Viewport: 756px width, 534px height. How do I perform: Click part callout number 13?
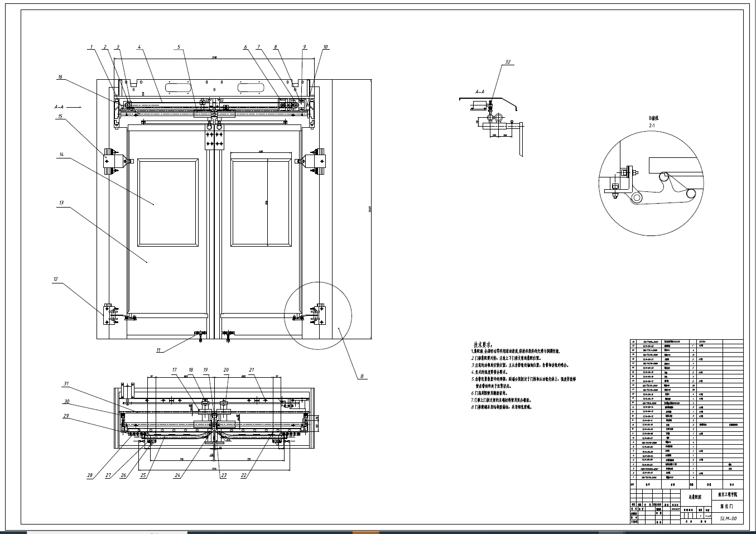[x=61, y=203]
